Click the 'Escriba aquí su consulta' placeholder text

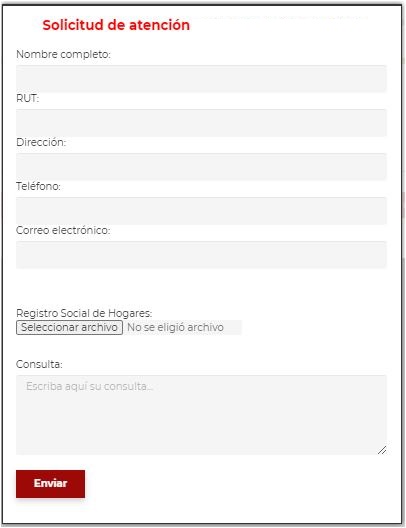90,386
